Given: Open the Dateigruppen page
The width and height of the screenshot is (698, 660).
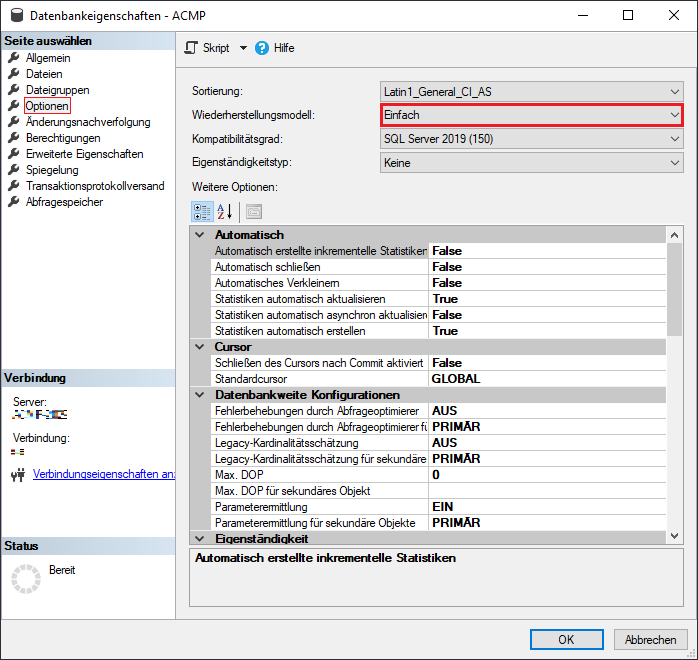Looking at the screenshot, I should 57,90.
